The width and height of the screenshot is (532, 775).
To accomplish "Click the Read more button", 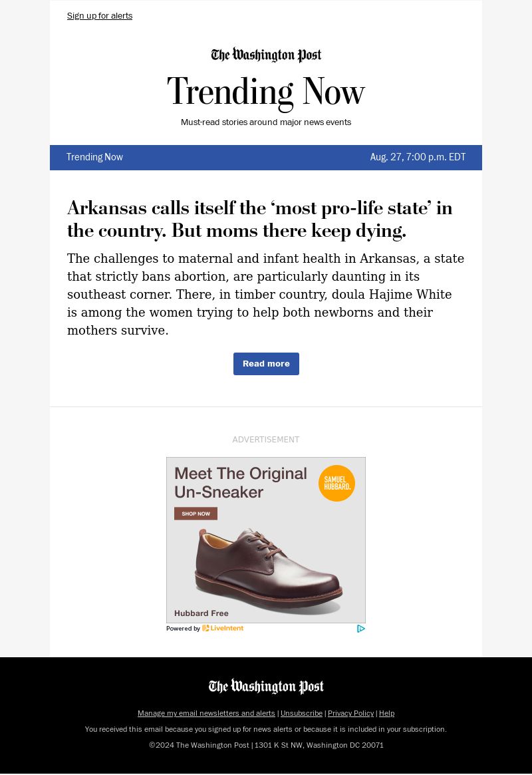I will pos(266,364).
